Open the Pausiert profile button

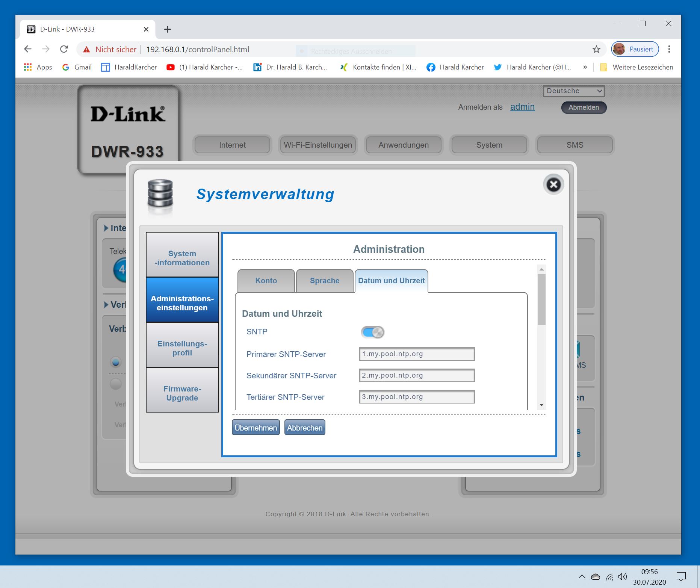pos(635,49)
